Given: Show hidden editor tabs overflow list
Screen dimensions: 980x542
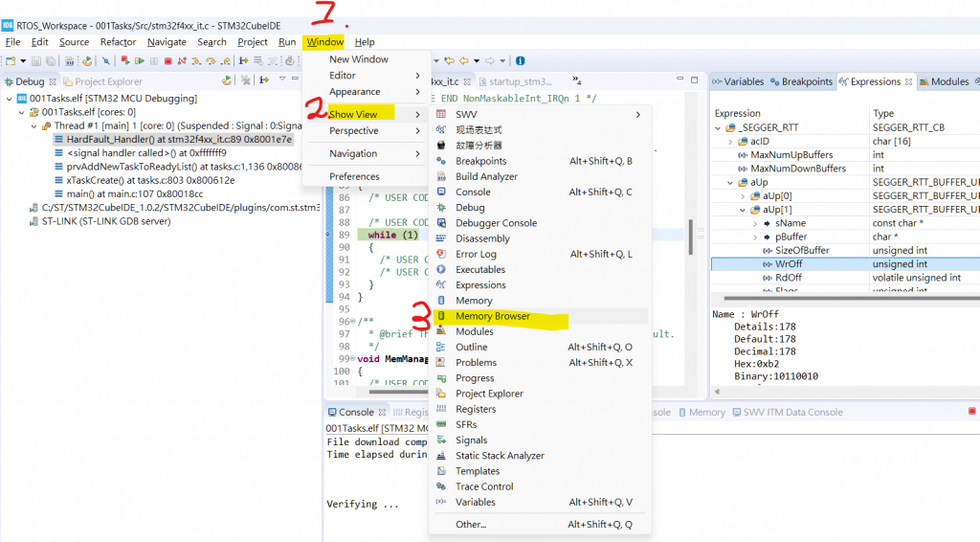Looking at the screenshot, I should click(577, 80).
